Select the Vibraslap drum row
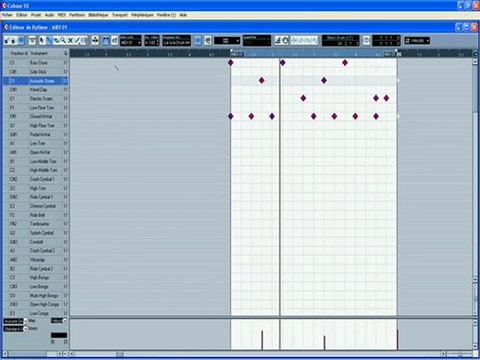This screenshot has width=480, height=360. pyautogui.click(x=36, y=260)
